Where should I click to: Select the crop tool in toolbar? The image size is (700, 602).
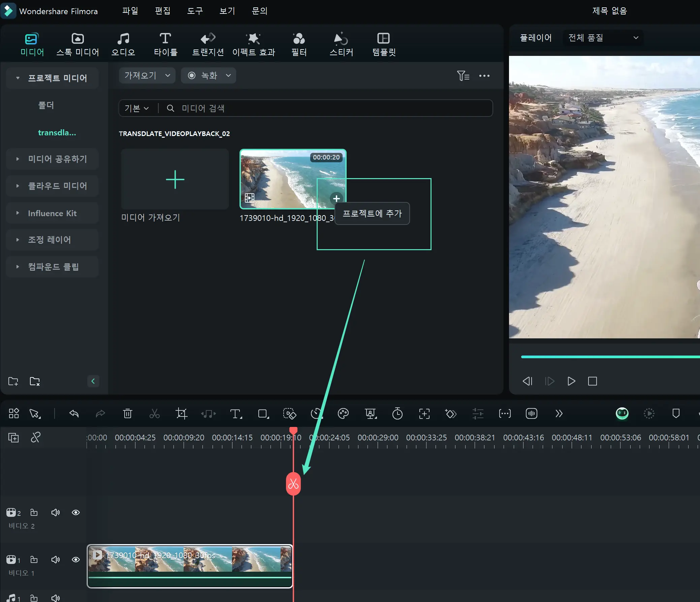182,413
